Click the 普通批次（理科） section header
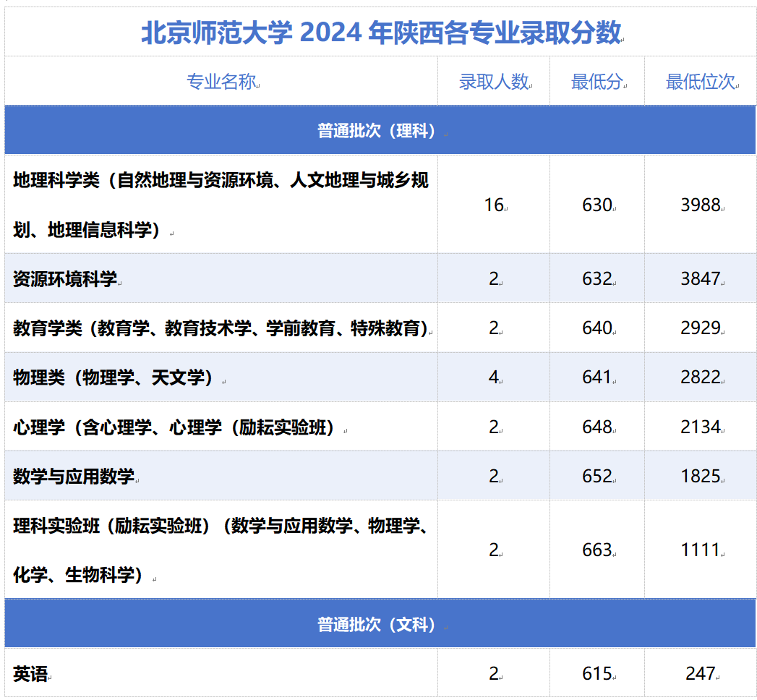The width and height of the screenshot is (757, 700). (378, 130)
